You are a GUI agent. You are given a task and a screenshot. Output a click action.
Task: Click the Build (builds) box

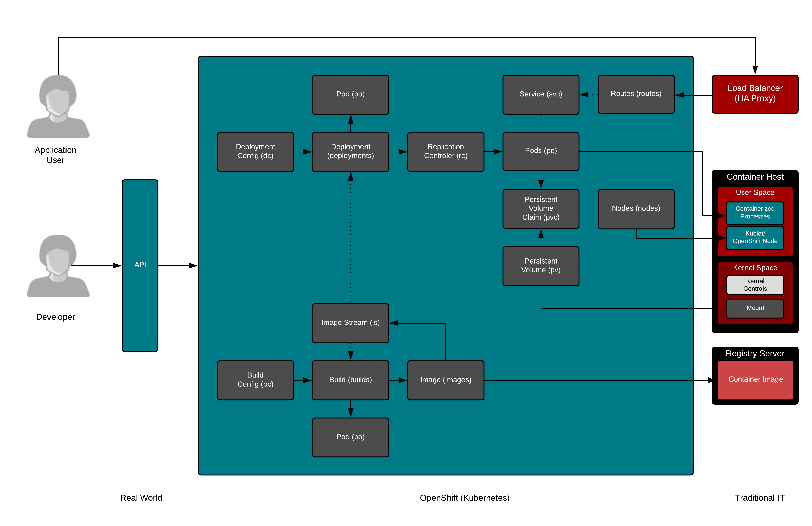click(351, 380)
